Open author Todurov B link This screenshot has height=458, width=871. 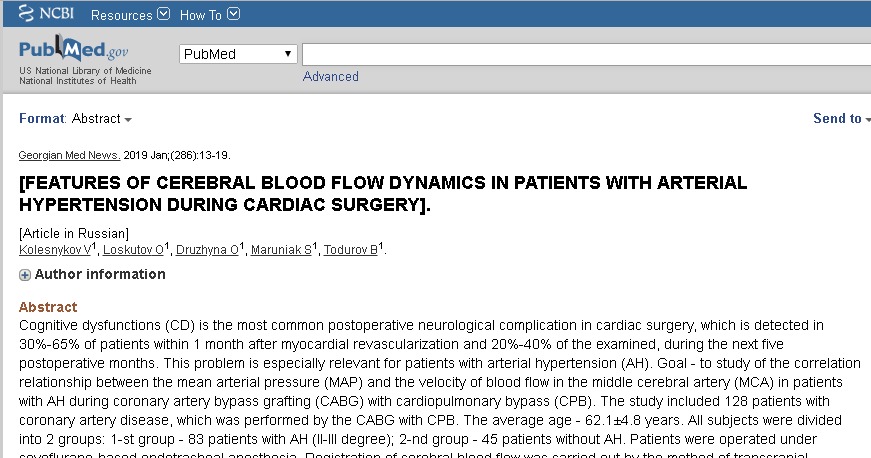point(351,250)
